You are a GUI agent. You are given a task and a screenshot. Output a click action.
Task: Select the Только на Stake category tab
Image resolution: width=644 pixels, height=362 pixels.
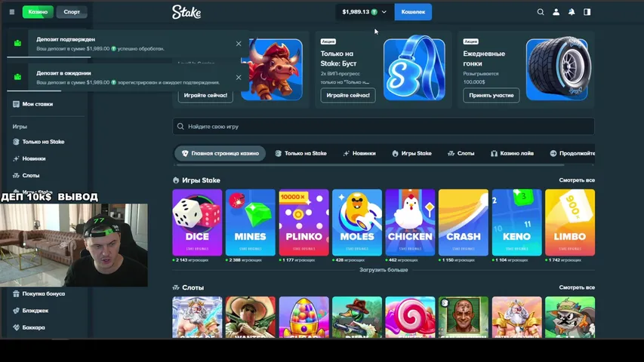[x=300, y=153]
